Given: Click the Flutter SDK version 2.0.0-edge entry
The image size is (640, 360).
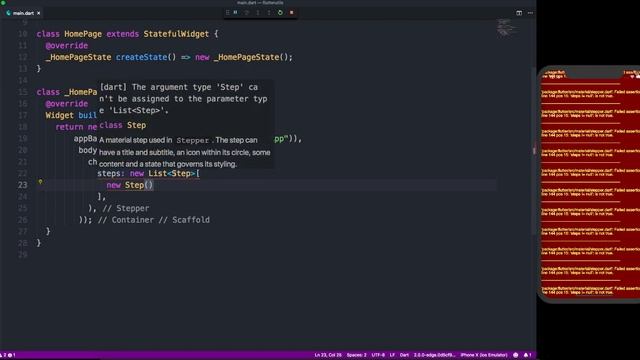Looking at the screenshot, I should click(434, 355).
